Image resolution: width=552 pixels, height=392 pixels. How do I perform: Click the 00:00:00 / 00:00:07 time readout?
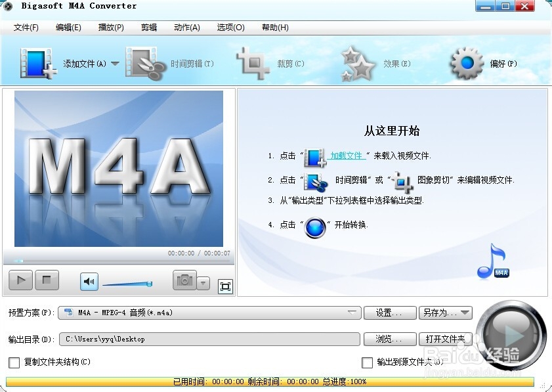(199, 253)
